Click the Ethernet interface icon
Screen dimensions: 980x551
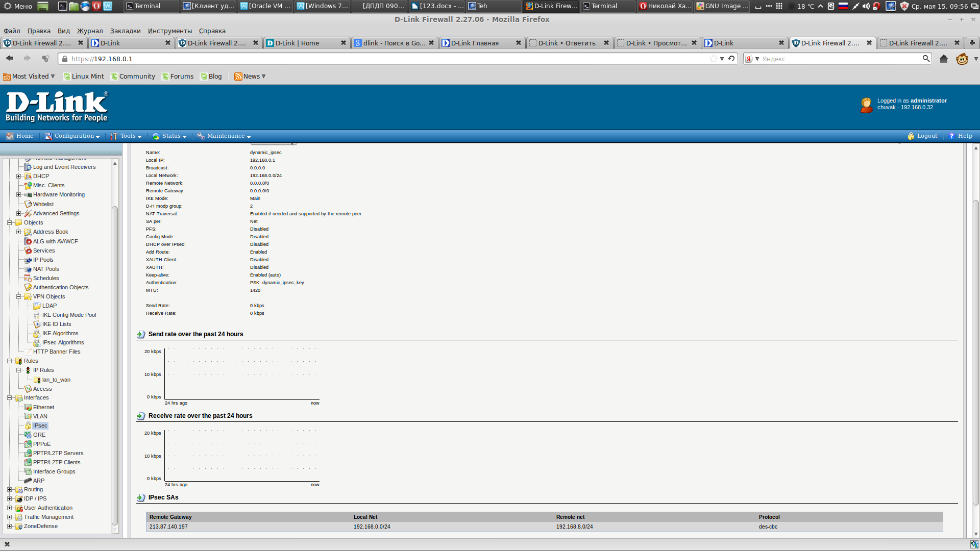pyautogui.click(x=28, y=407)
